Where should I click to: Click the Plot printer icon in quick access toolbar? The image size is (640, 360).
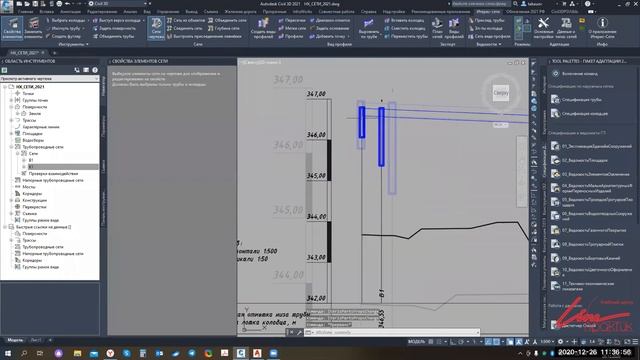[x=59, y=4]
